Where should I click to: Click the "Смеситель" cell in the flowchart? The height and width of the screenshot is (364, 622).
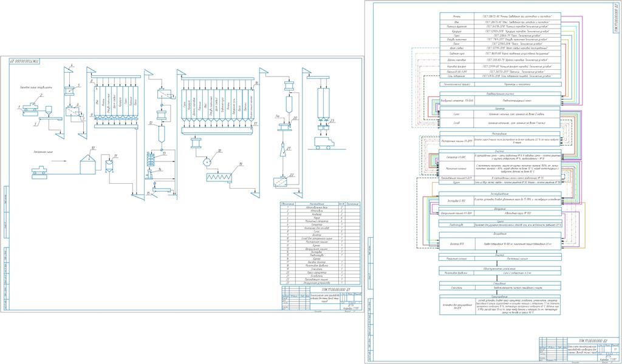[457, 288]
